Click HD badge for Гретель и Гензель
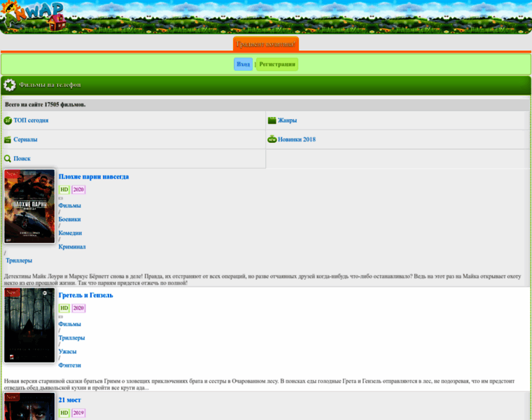This screenshot has width=532, height=420. click(64, 308)
